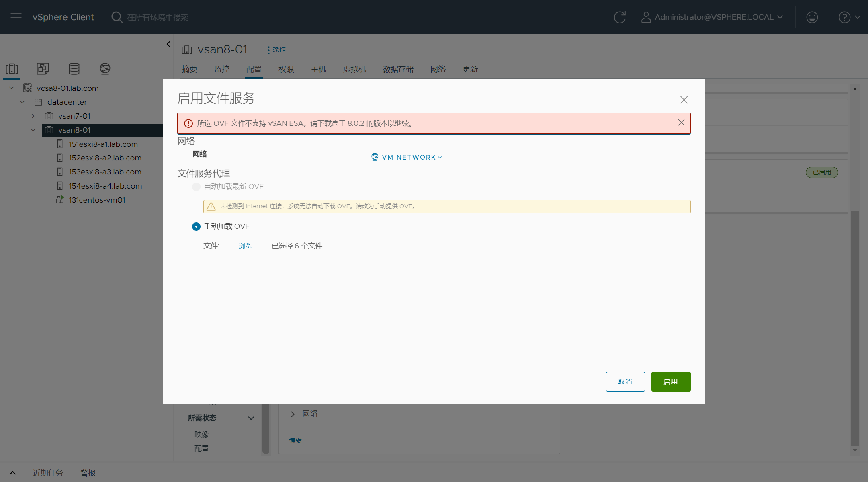
Task: Click the red error alert icon
Action: [188, 123]
